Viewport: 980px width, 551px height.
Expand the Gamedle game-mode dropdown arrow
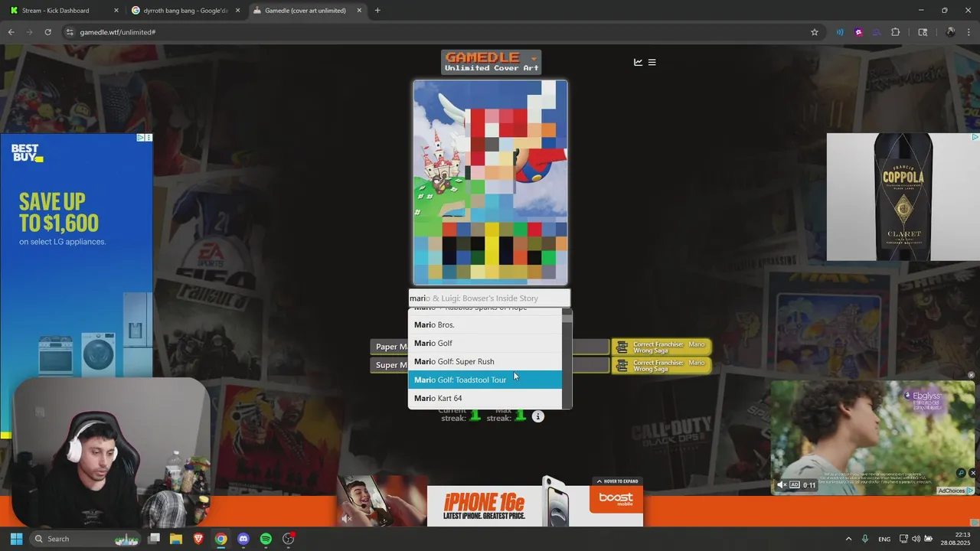(534, 57)
